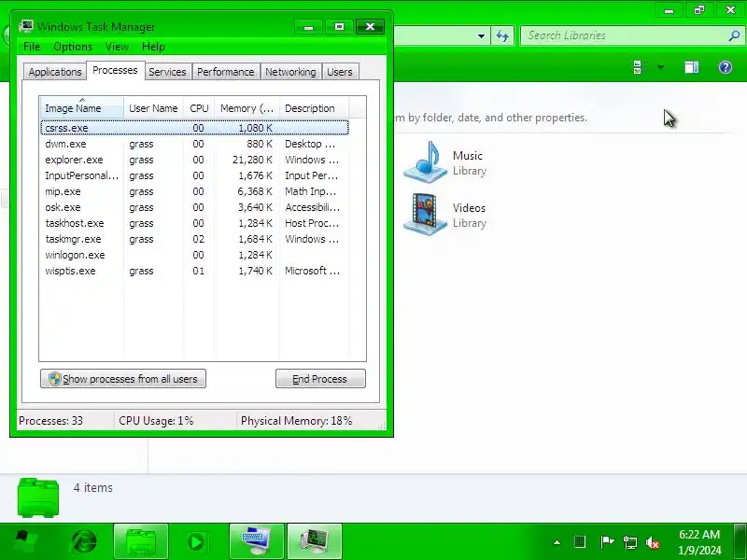Show hidden tray icons arrow

pyautogui.click(x=557, y=542)
